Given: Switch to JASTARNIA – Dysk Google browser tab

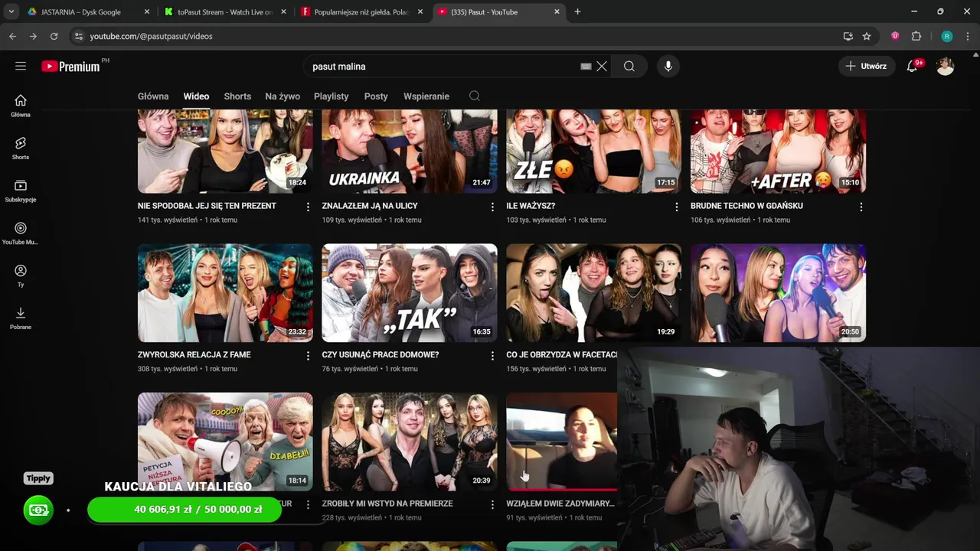Looking at the screenshot, I should point(88,11).
